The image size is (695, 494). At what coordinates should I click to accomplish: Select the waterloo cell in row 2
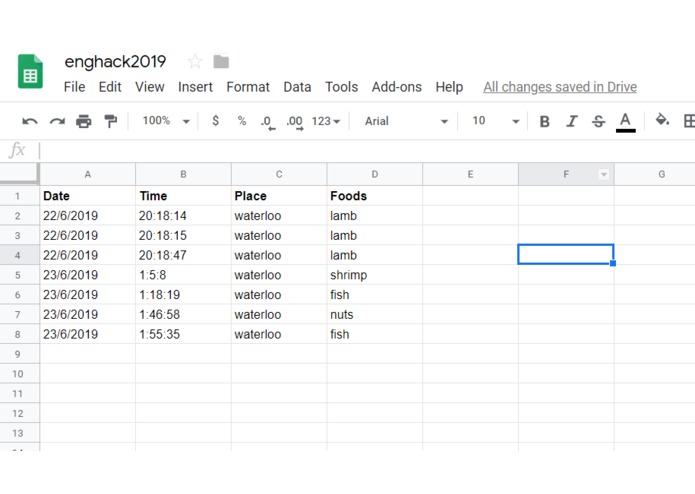(x=279, y=216)
